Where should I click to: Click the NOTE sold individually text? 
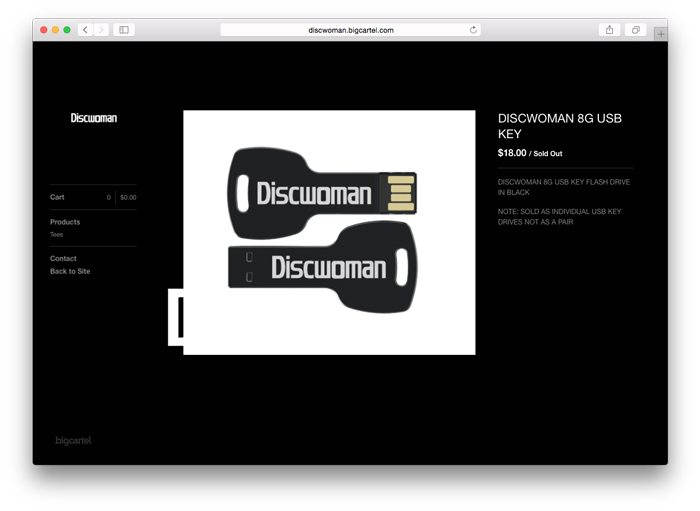[x=559, y=216]
